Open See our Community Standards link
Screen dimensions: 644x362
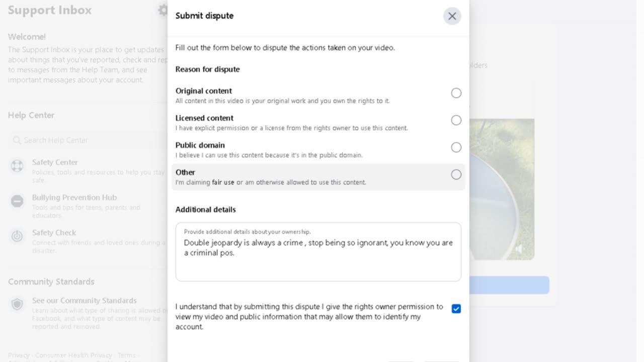point(84,301)
